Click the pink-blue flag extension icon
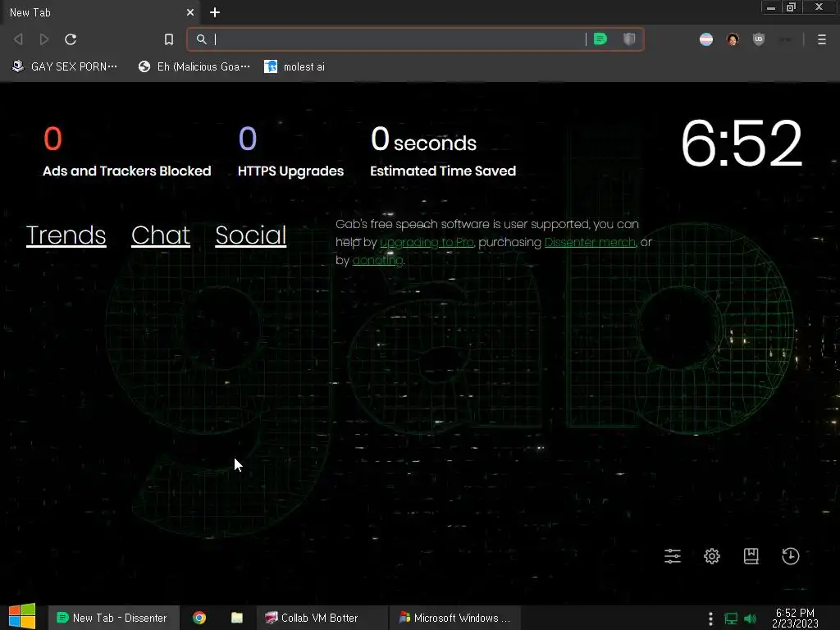This screenshot has height=630, width=840. click(706, 39)
